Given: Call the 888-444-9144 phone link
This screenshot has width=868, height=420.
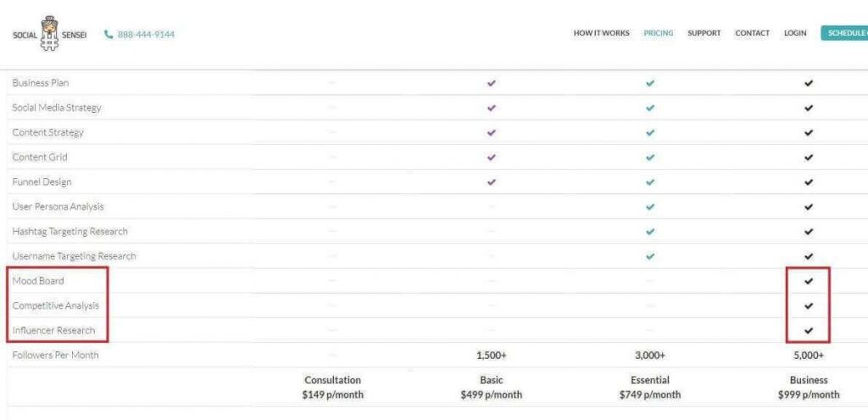Looking at the screenshot, I should pyautogui.click(x=147, y=35).
